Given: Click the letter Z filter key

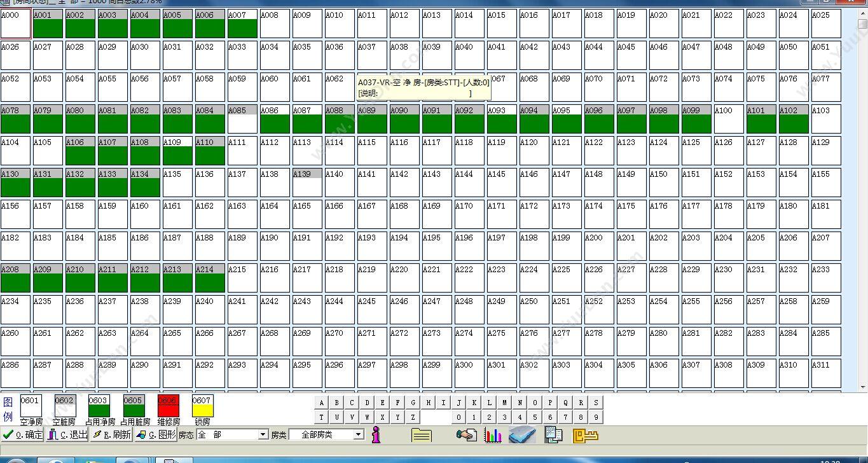Looking at the screenshot, I should (x=413, y=417).
